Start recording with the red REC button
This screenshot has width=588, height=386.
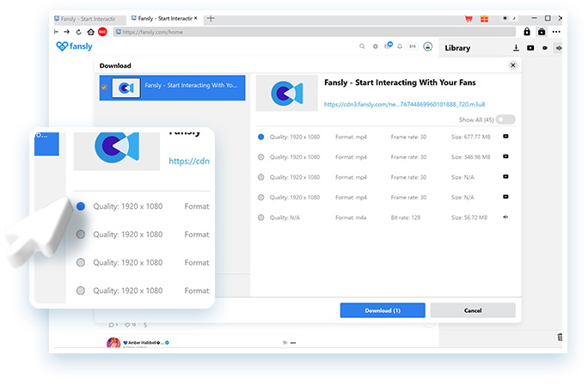(x=102, y=32)
